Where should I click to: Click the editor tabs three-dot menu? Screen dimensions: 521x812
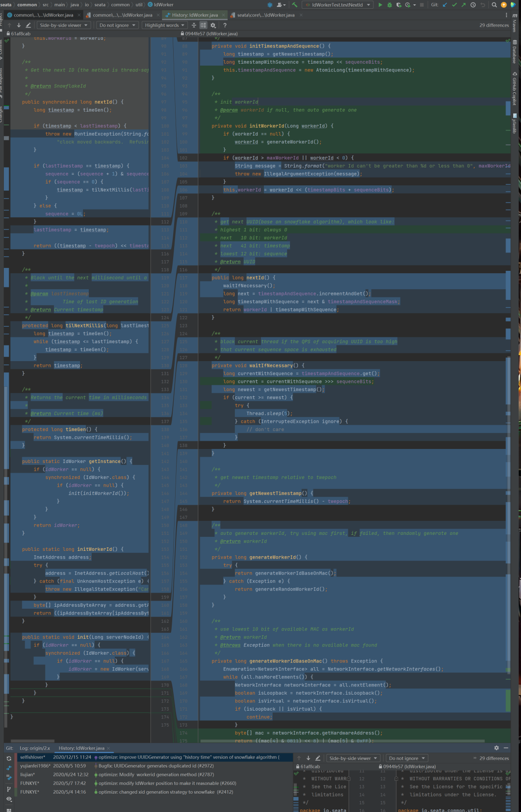[x=506, y=15]
